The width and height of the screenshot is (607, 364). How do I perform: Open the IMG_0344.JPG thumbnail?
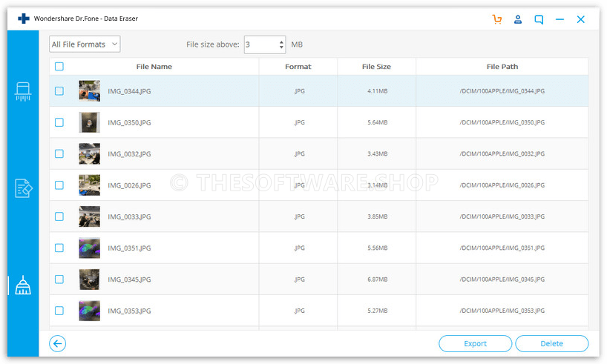(x=90, y=91)
